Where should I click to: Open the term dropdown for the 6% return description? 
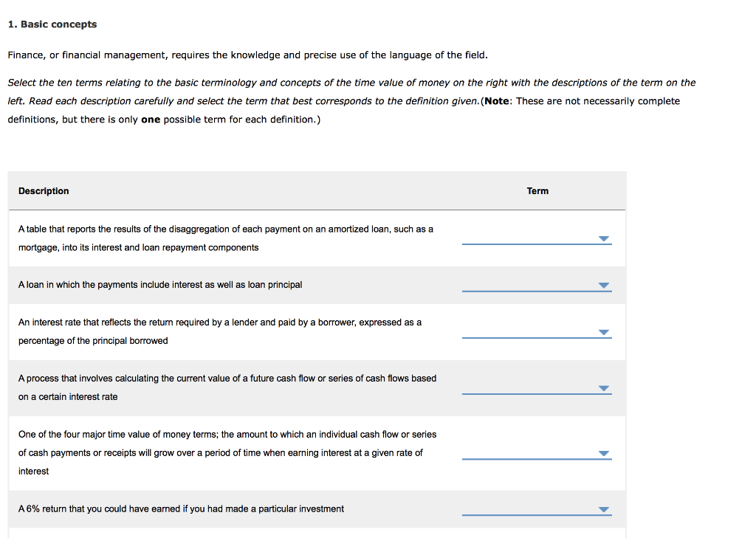point(604,508)
